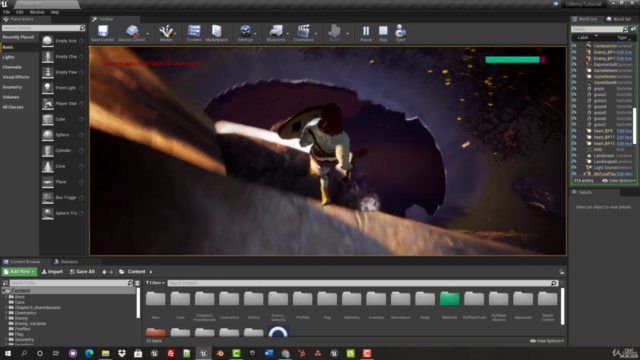Screen dimensions: 640x360
Task: Switch to the World Settings tab
Action: coord(618,19)
